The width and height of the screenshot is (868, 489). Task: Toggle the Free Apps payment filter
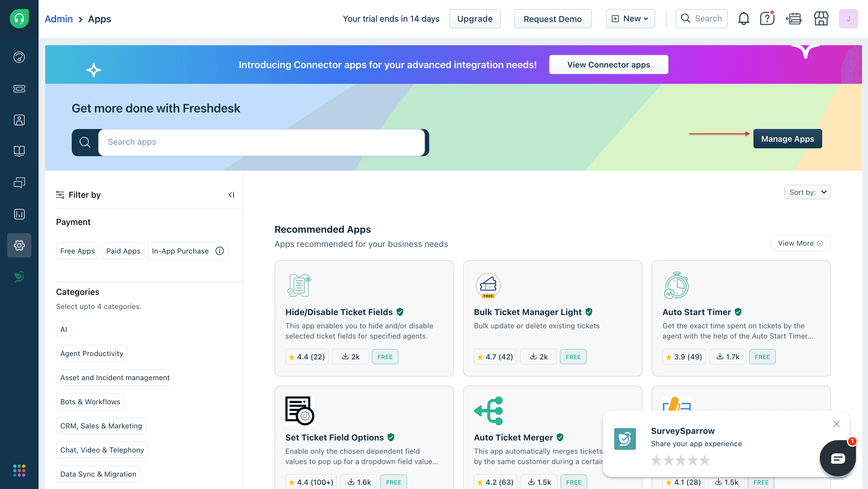[77, 251]
